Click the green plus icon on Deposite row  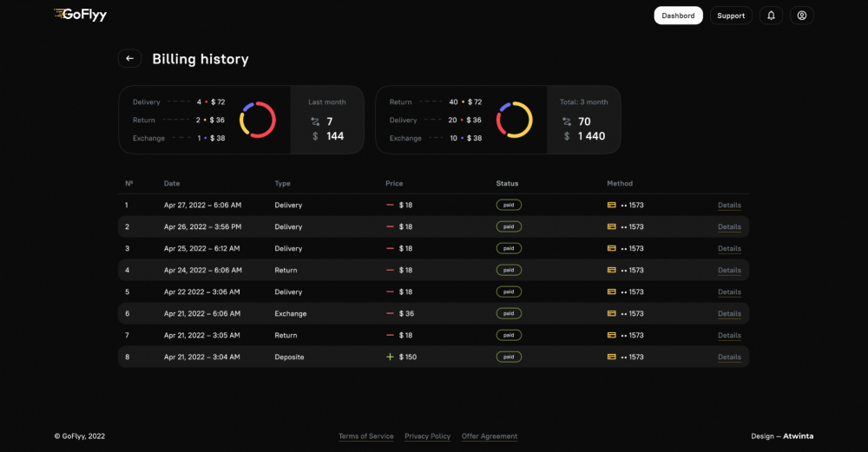pyautogui.click(x=390, y=357)
